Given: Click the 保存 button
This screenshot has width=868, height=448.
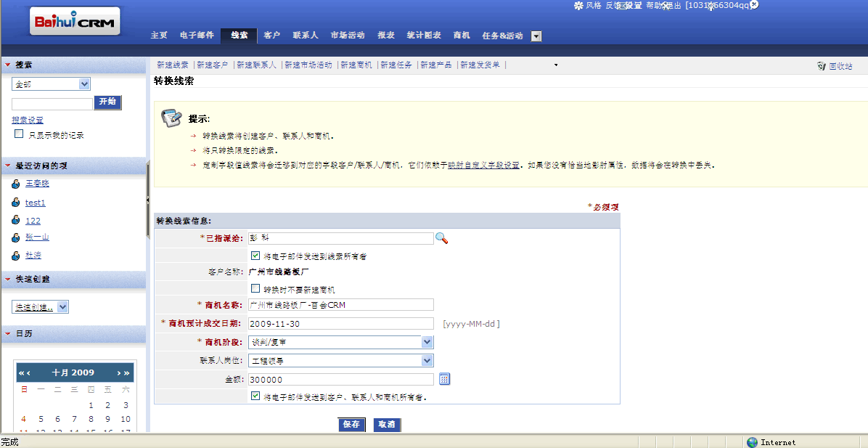Looking at the screenshot, I should pyautogui.click(x=351, y=425).
